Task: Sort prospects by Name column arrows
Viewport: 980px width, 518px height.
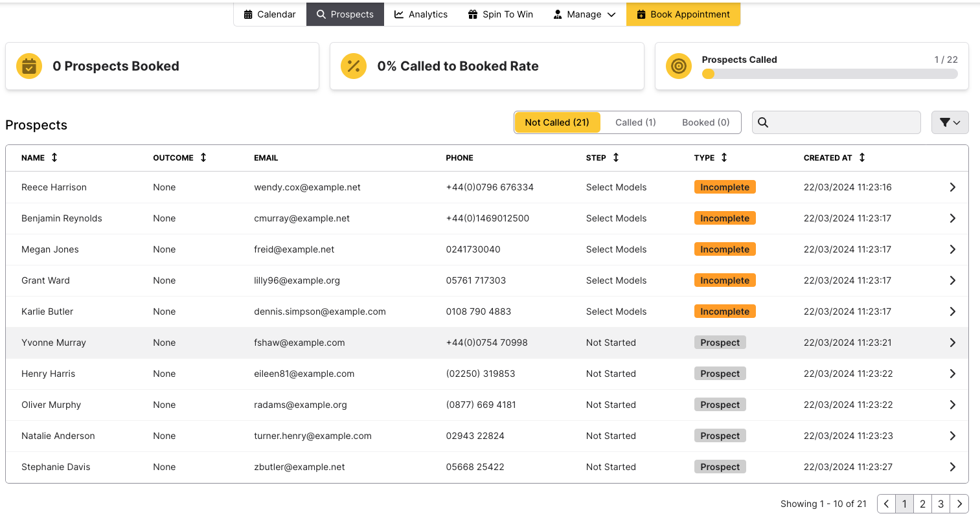Action: (54, 157)
